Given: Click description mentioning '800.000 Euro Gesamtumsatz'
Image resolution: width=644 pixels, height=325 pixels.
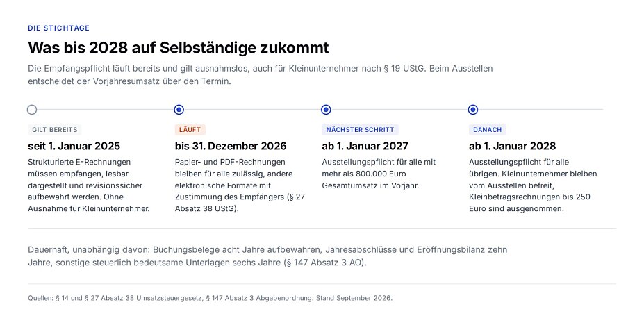Looking at the screenshot, I should pos(379,174).
